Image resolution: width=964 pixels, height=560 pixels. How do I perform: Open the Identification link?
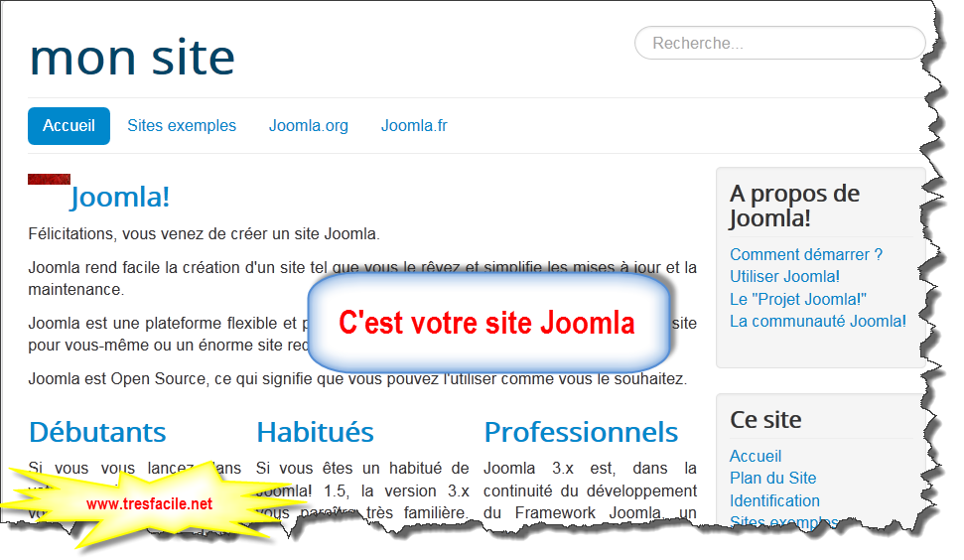click(774, 501)
